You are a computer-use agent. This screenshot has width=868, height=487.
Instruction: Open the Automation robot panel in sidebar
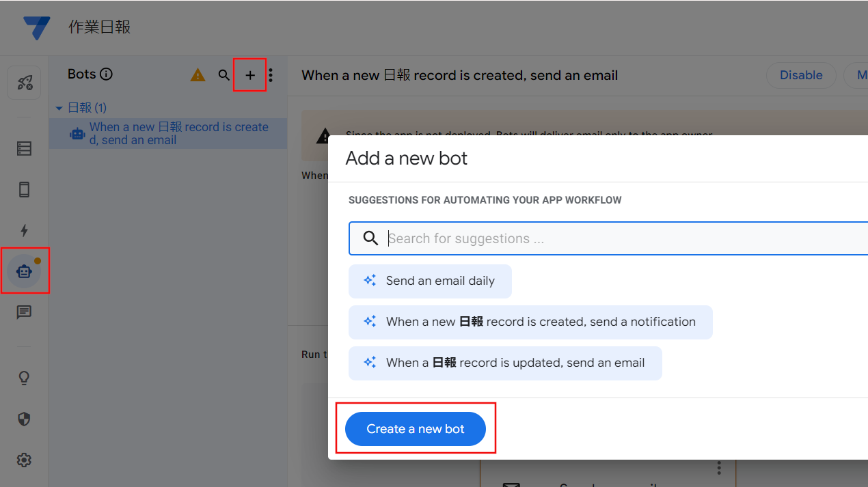[24, 270]
